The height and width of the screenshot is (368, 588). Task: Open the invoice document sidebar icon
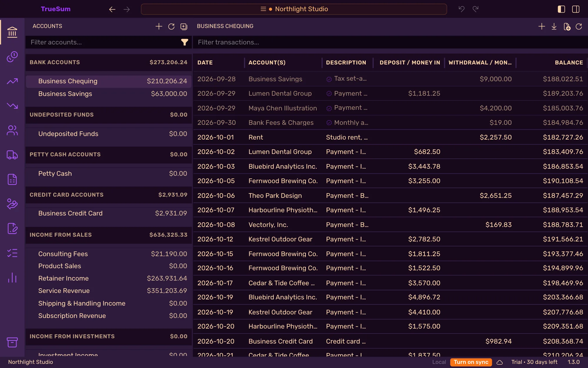(x=12, y=179)
